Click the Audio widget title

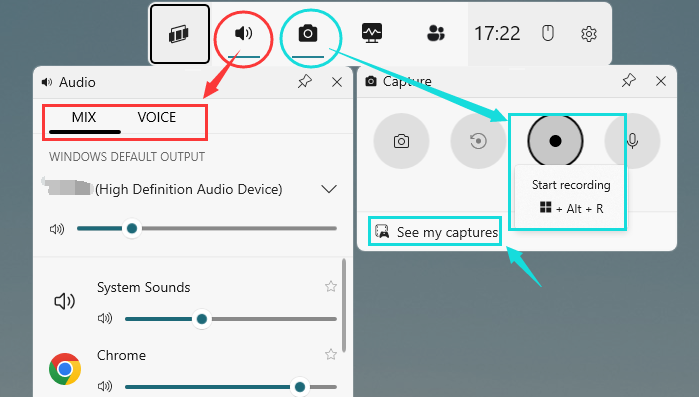pos(77,82)
